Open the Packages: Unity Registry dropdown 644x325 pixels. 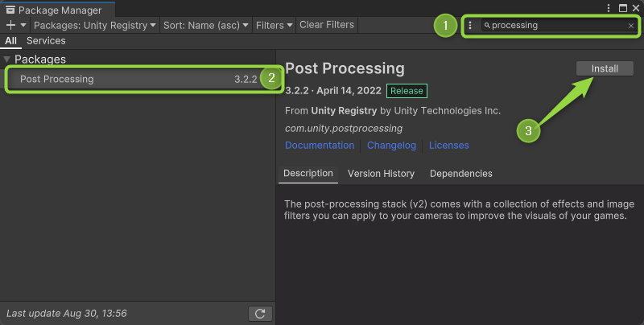click(94, 25)
